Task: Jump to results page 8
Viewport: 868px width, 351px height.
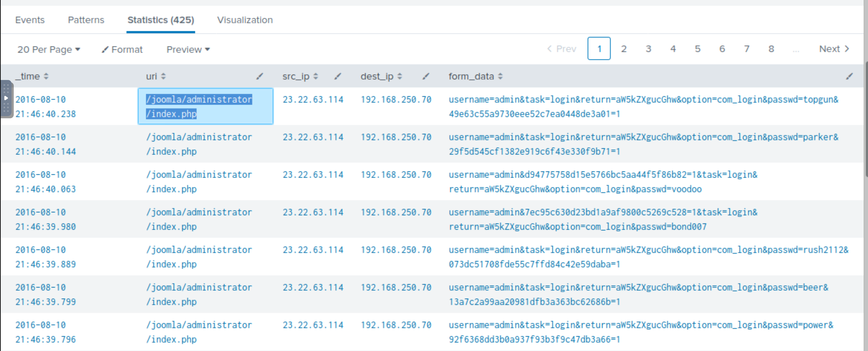Action: pos(771,49)
